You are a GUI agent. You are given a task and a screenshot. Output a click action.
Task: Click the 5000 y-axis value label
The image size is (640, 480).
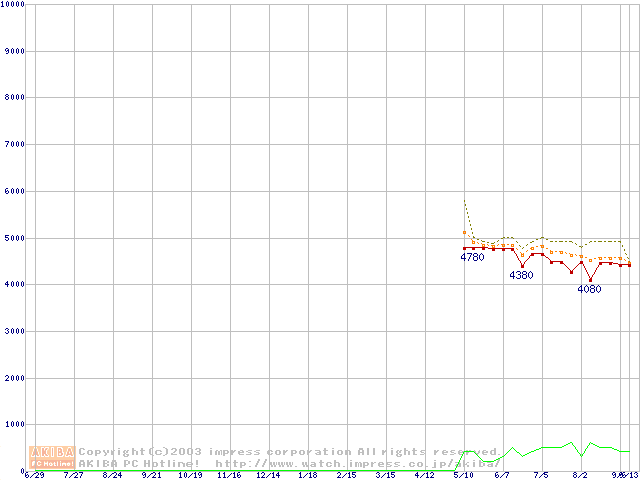coord(16,238)
